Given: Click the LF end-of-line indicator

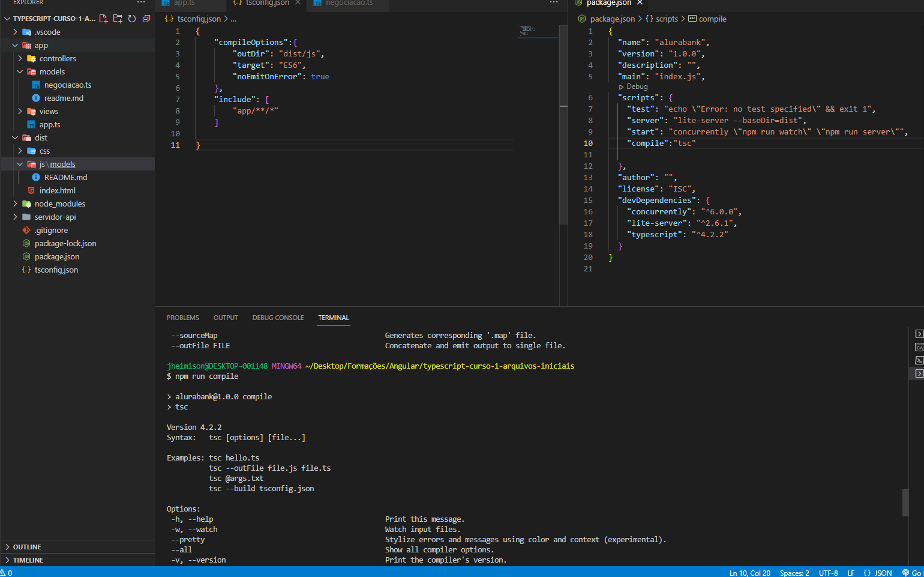Looking at the screenshot, I should point(851,573).
